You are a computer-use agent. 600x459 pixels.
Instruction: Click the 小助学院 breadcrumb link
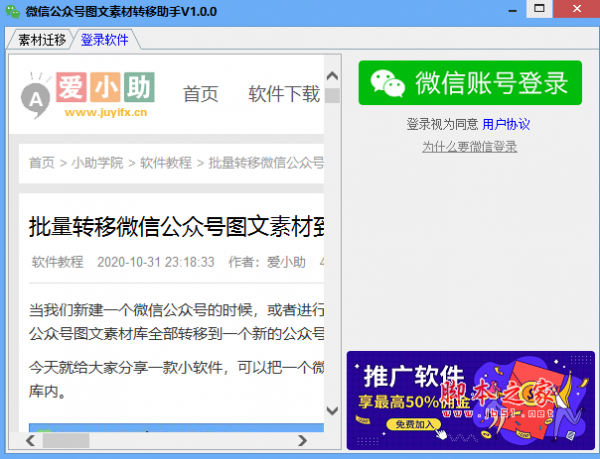click(x=97, y=163)
